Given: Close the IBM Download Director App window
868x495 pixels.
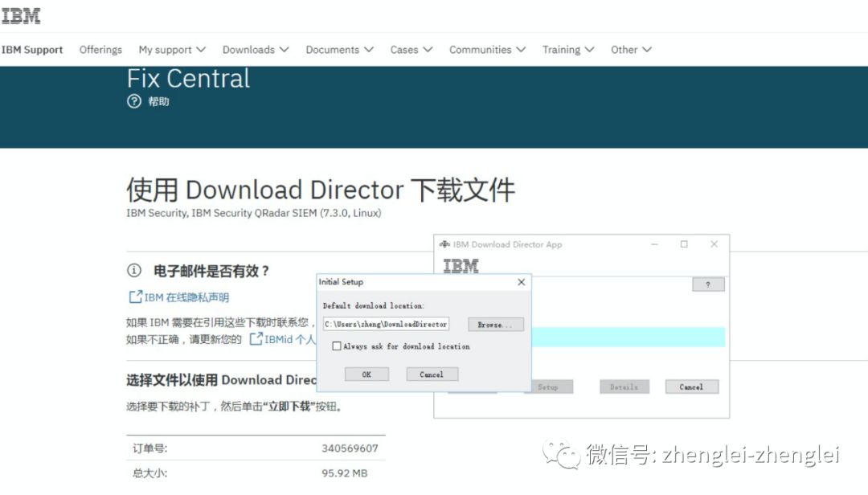Looking at the screenshot, I should (x=714, y=244).
